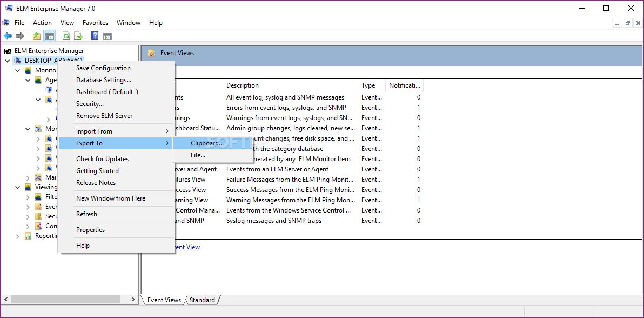Click the partially hidden Event View link
This screenshot has width=644, height=318.
tap(187, 247)
